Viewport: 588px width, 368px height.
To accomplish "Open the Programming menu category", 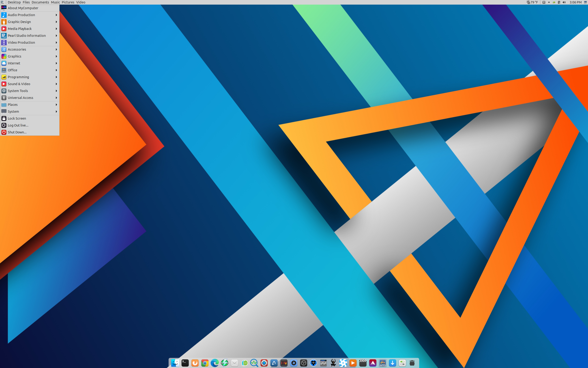I will click(30, 77).
